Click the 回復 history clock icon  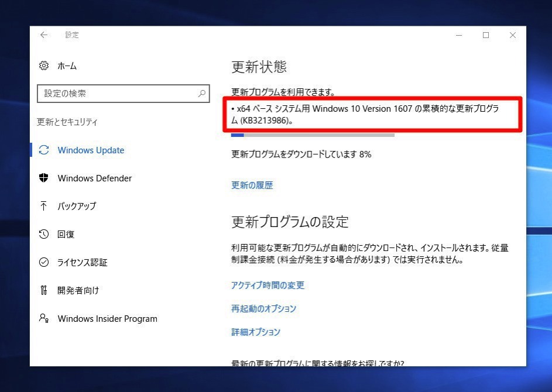(44, 234)
